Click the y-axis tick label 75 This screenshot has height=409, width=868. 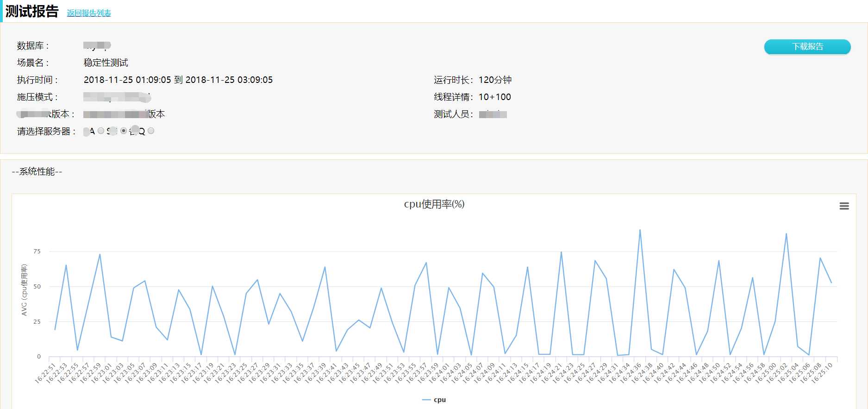coord(37,251)
